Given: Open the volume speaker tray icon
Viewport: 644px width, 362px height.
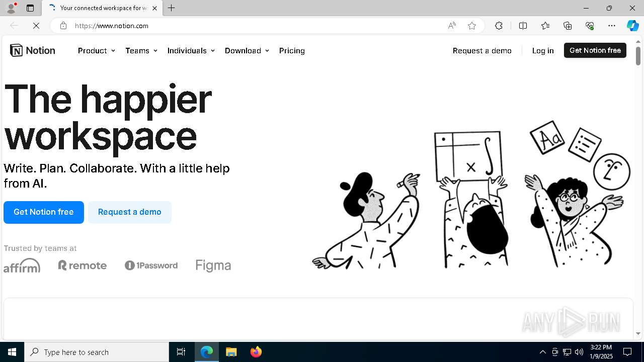Looking at the screenshot, I should 579,352.
